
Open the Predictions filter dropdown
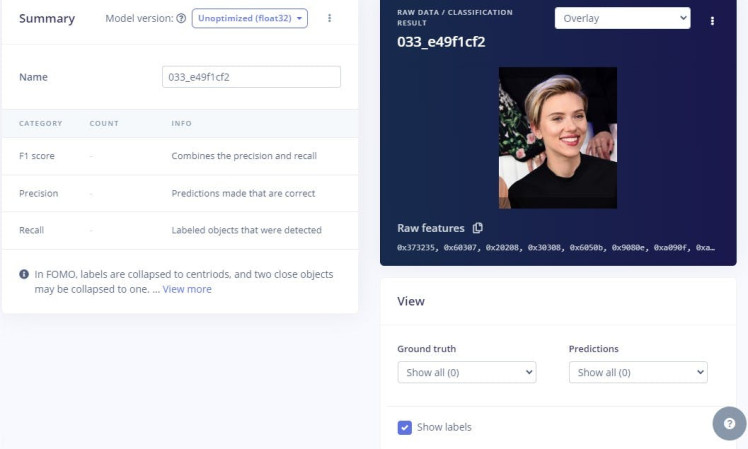[637, 372]
